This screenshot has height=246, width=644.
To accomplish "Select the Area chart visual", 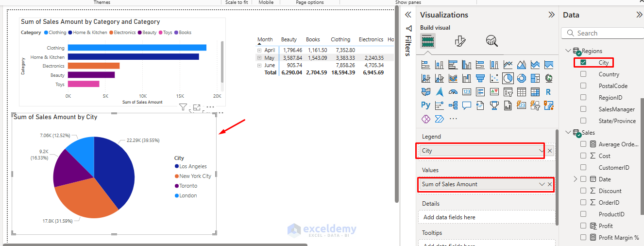I will pyautogui.click(x=522, y=65).
